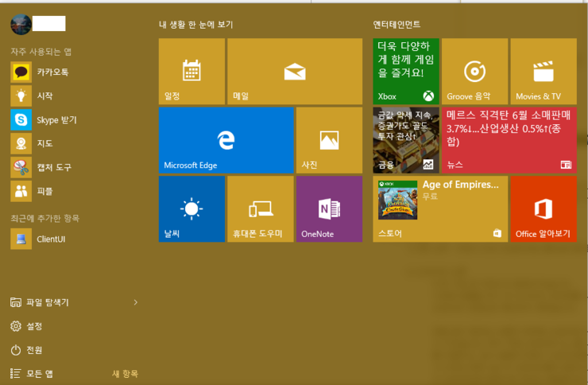Launch the OneNote tile
This screenshot has width=588, height=385.
click(x=329, y=209)
